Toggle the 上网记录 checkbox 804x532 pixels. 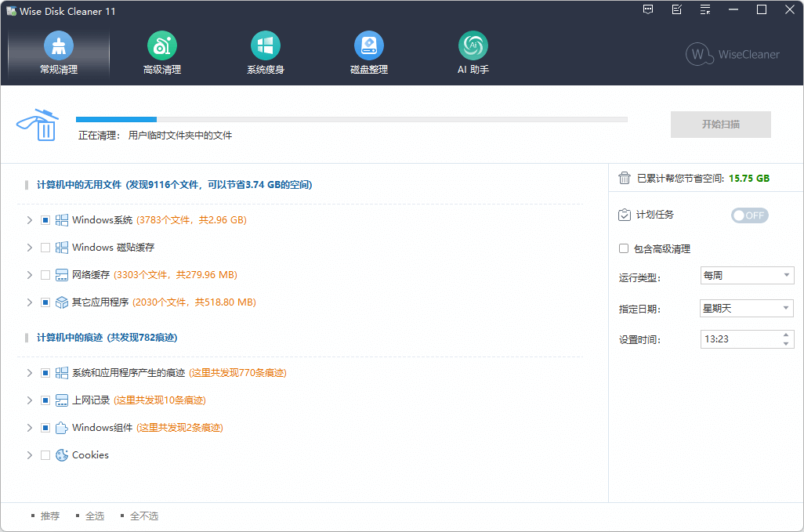45,400
